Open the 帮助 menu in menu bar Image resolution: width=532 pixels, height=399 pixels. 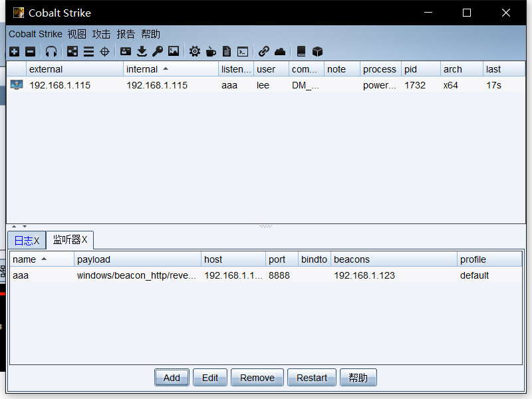tap(150, 34)
